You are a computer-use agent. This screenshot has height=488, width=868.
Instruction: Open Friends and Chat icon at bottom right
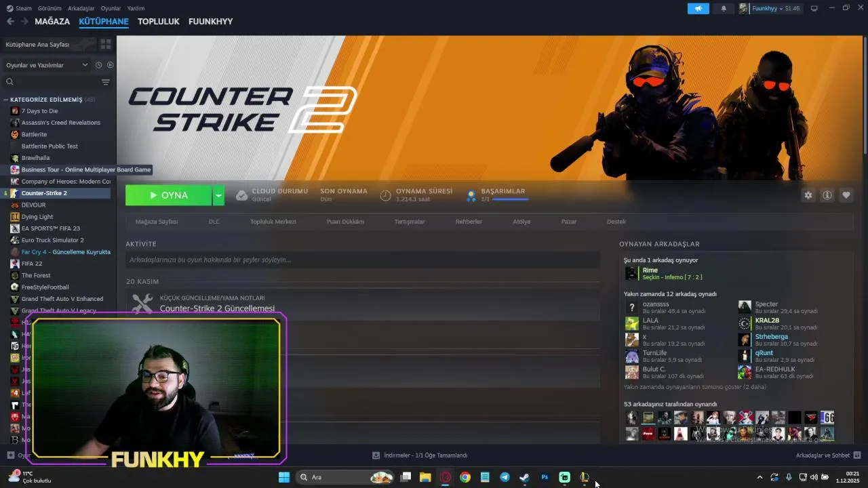point(856,455)
